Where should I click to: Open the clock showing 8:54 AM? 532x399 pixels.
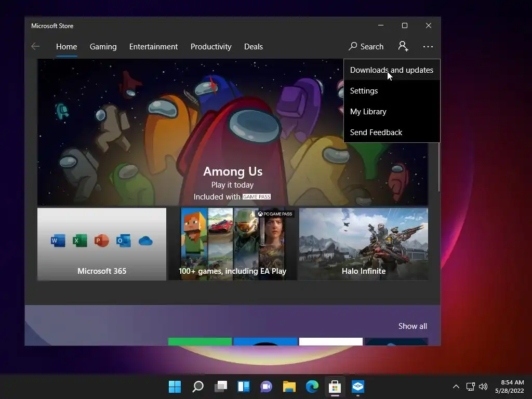point(509,387)
